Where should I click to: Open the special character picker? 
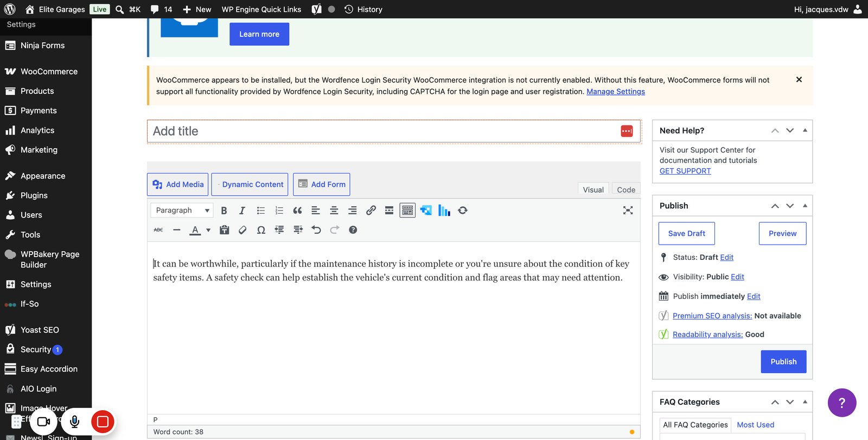(261, 230)
